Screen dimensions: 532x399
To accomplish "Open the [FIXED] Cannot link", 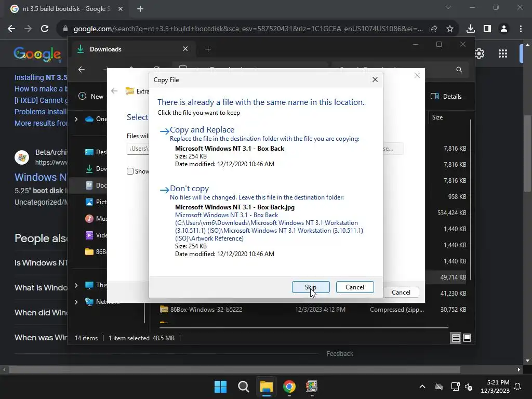I will coord(41,100).
